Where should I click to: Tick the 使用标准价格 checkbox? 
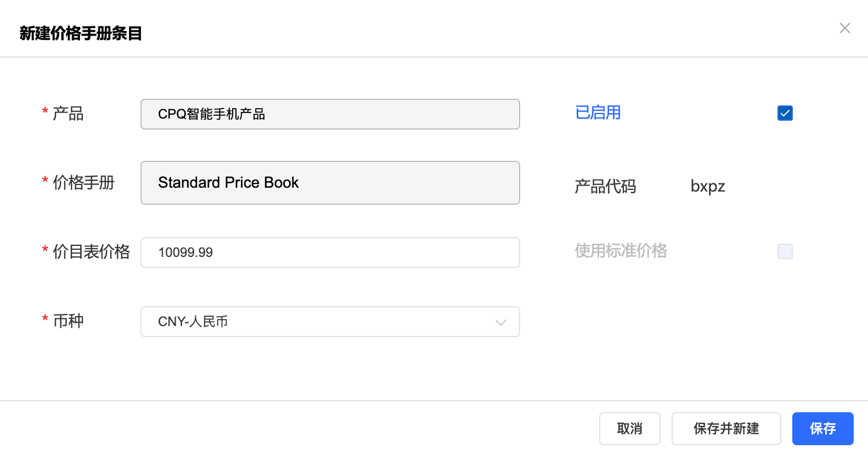click(785, 251)
